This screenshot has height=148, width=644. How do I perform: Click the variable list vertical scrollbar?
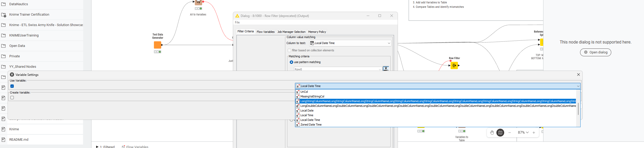pos(578,109)
